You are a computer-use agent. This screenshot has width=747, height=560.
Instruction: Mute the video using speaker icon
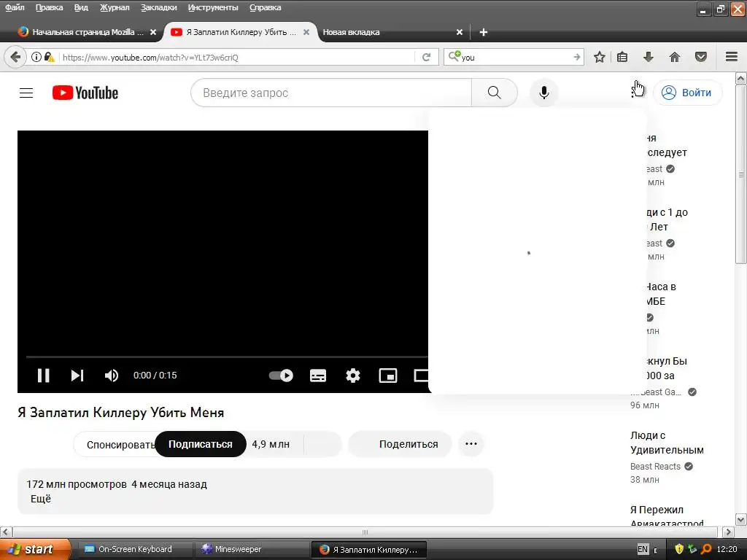(111, 376)
